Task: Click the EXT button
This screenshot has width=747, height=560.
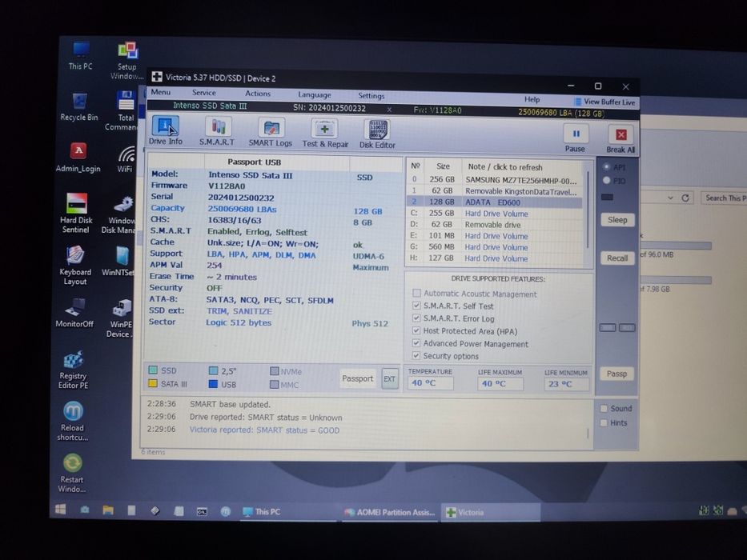Action: (x=390, y=379)
